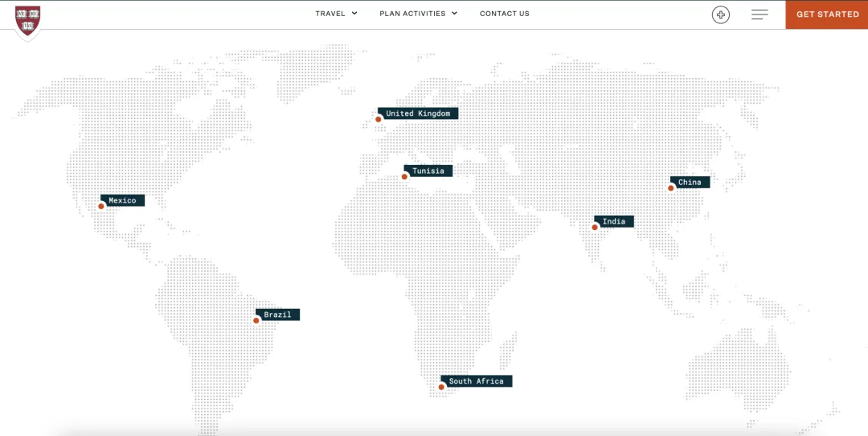This screenshot has width=868, height=436.
Task: Go to the Contact Us page
Action: [505, 14]
